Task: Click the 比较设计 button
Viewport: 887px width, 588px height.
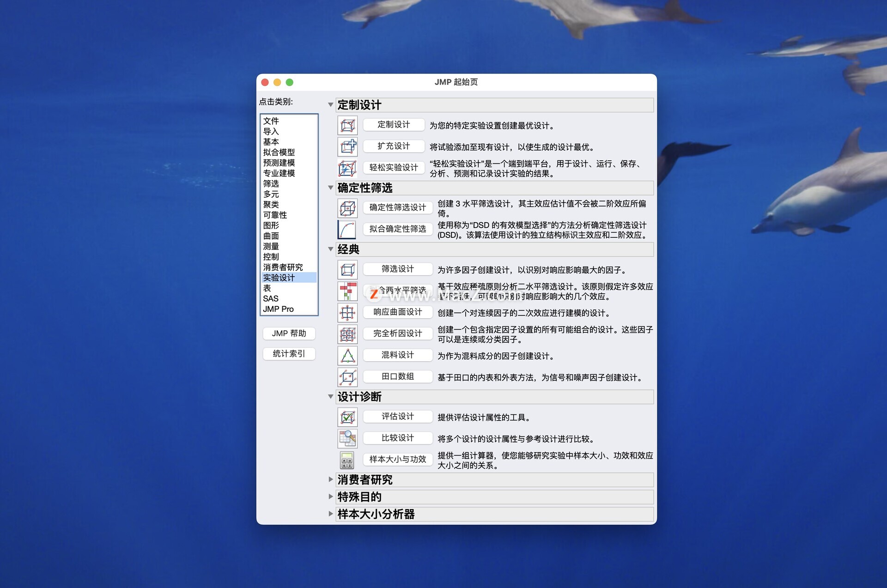Action: pyautogui.click(x=398, y=438)
